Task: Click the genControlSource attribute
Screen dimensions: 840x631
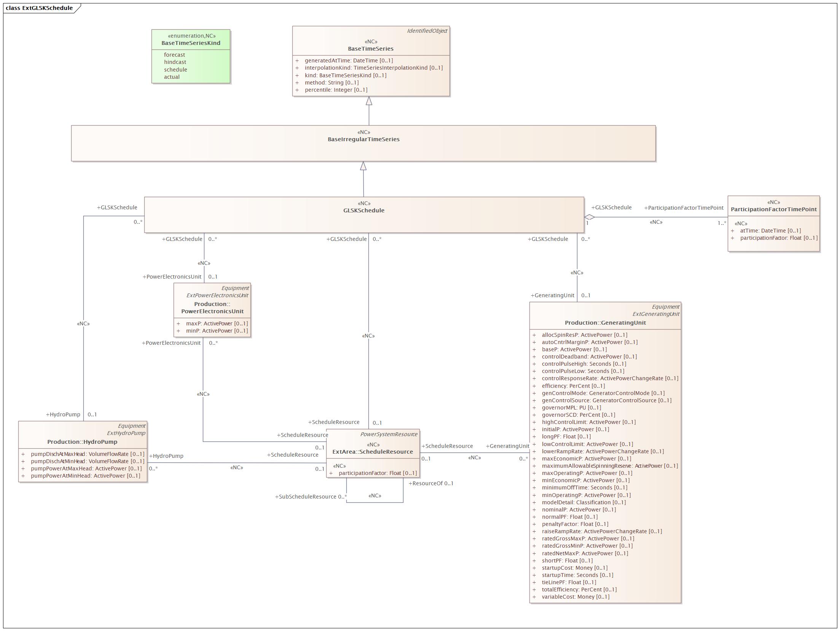Action: click(x=607, y=400)
